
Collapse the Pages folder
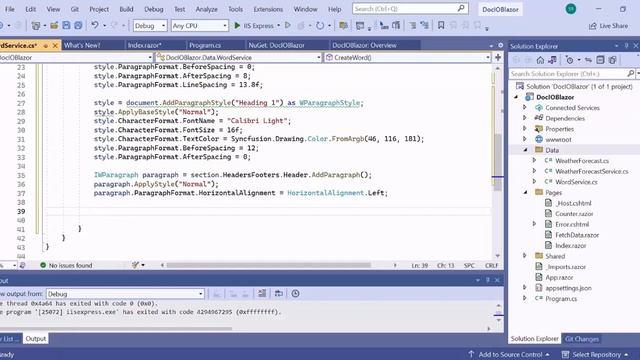coord(525,192)
